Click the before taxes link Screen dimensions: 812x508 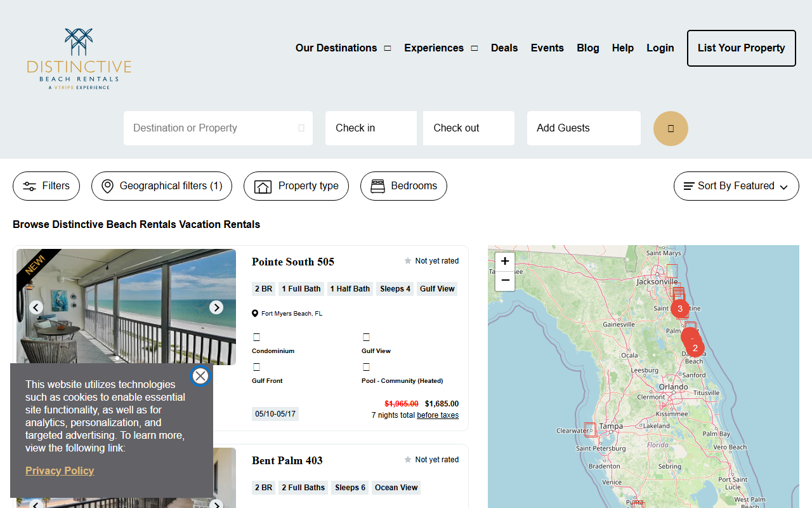pyautogui.click(x=438, y=415)
